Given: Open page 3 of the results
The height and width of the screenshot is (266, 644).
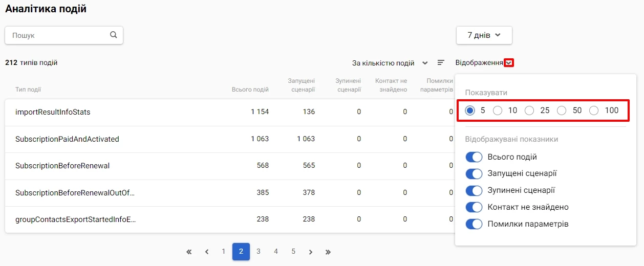Looking at the screenshot, I should pos(259,251).
